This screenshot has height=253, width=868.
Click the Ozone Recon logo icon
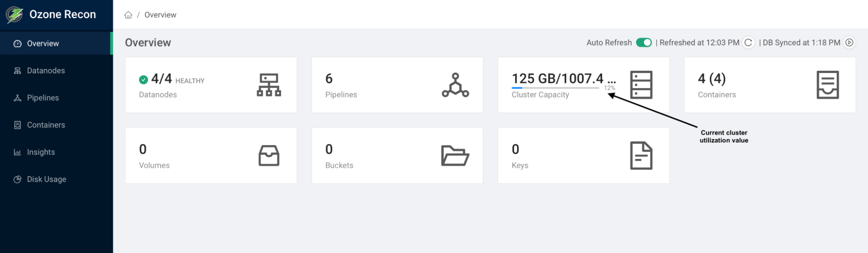14,14
